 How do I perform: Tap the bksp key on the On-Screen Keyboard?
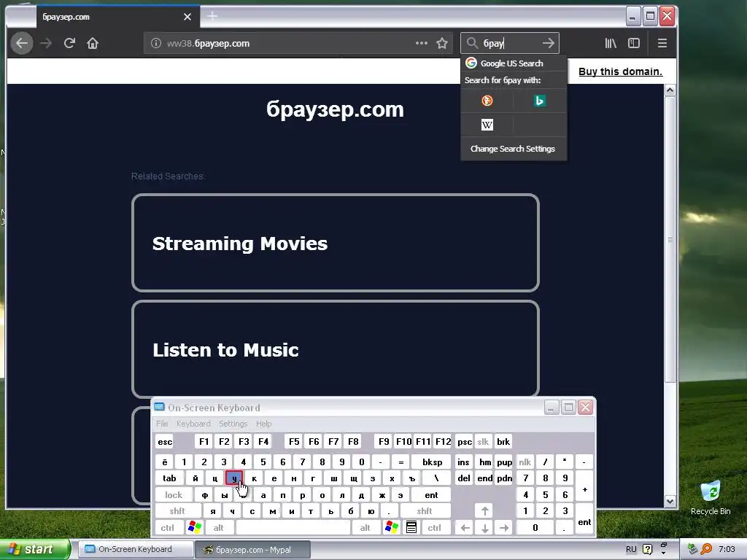[432, 462]
